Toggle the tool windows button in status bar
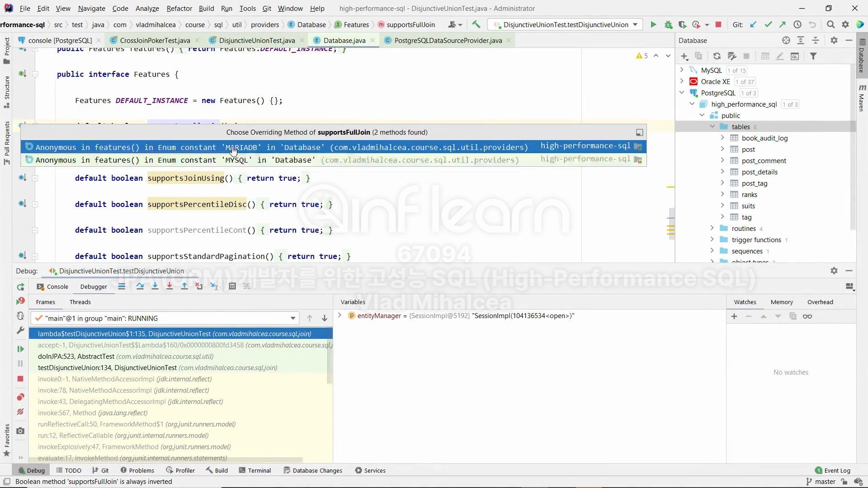Image resolution: width=868 pixels, height=488 pixels. [x=7, y=482]
